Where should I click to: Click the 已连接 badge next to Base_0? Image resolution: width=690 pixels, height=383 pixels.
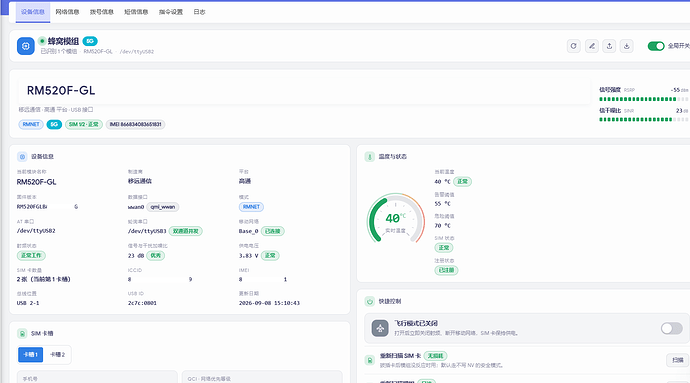273,231
